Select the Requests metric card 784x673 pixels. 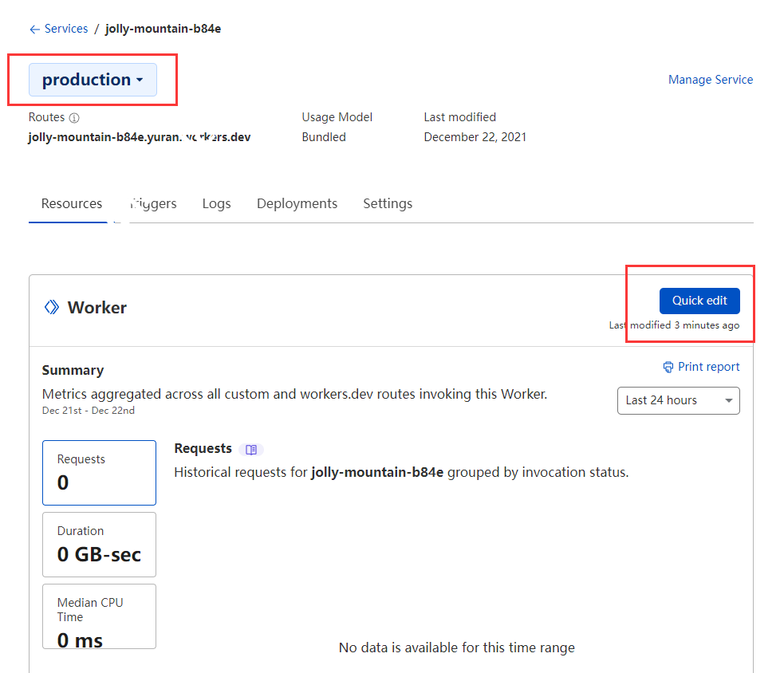[99, 472]
